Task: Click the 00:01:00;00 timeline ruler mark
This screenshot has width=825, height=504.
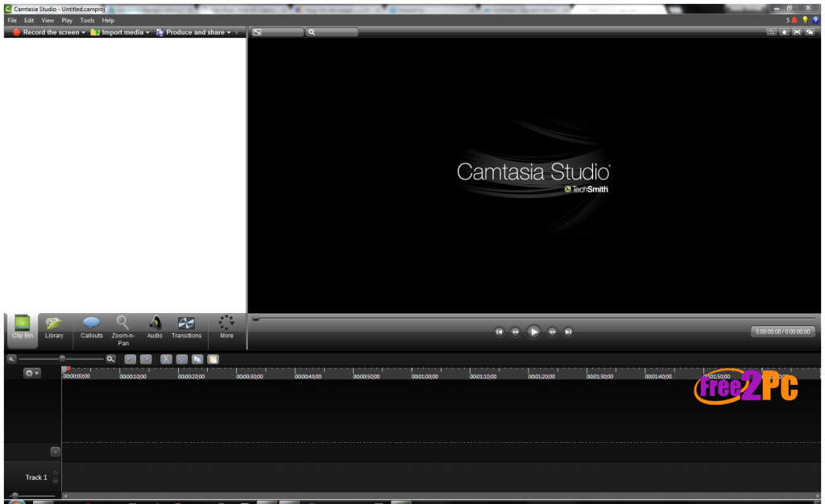Action: pos(425,376)
